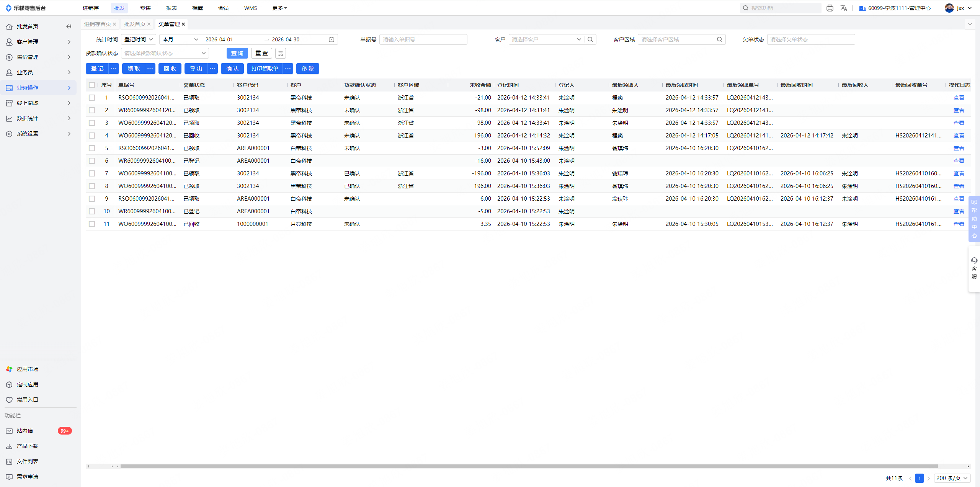Open the date range calendar icon
The image size is (980, 487).
[332, 39]
